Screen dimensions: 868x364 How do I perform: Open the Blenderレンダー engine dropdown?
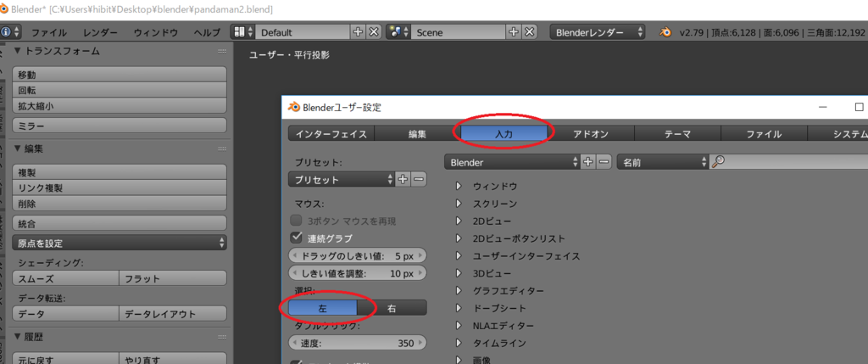598,32
